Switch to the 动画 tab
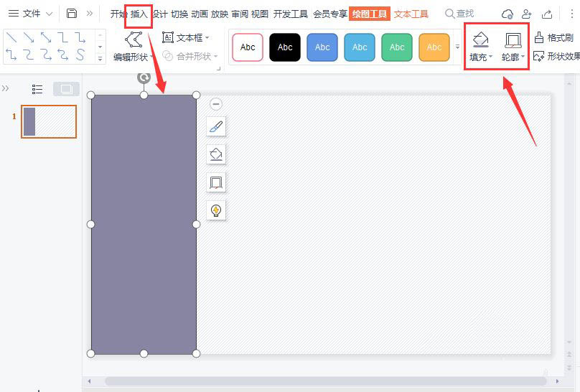This screenshot has height=392, width=580. 200,14
